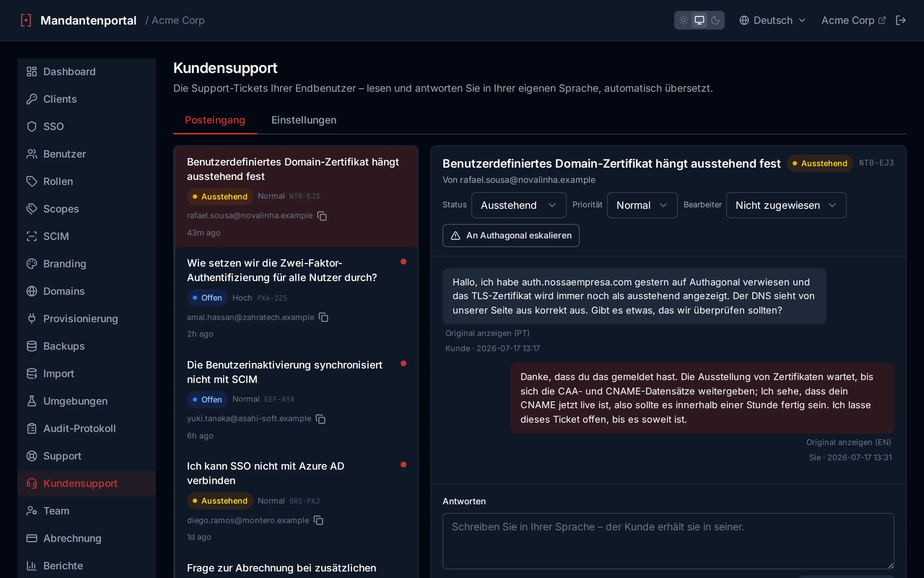The height and width of the screenshot is (578, 924).
Task: Open the Status dropdown Ausstehend
Action: click(x=519, y=205)
